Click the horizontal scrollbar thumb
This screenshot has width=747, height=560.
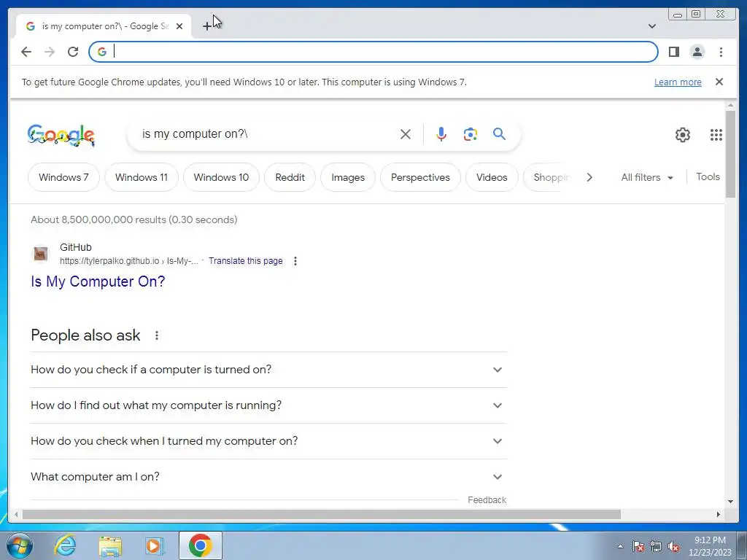pyautogui.click(x=322, y=514)
